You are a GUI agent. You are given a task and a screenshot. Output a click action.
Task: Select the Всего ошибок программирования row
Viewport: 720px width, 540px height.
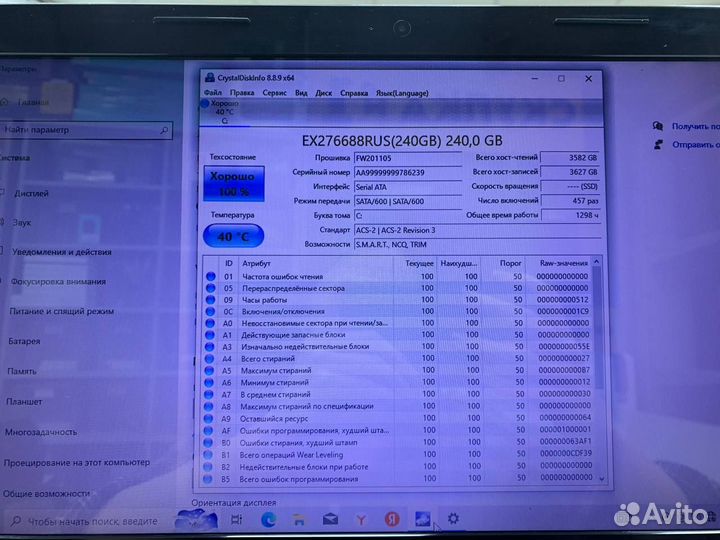(x=398, y=478)
